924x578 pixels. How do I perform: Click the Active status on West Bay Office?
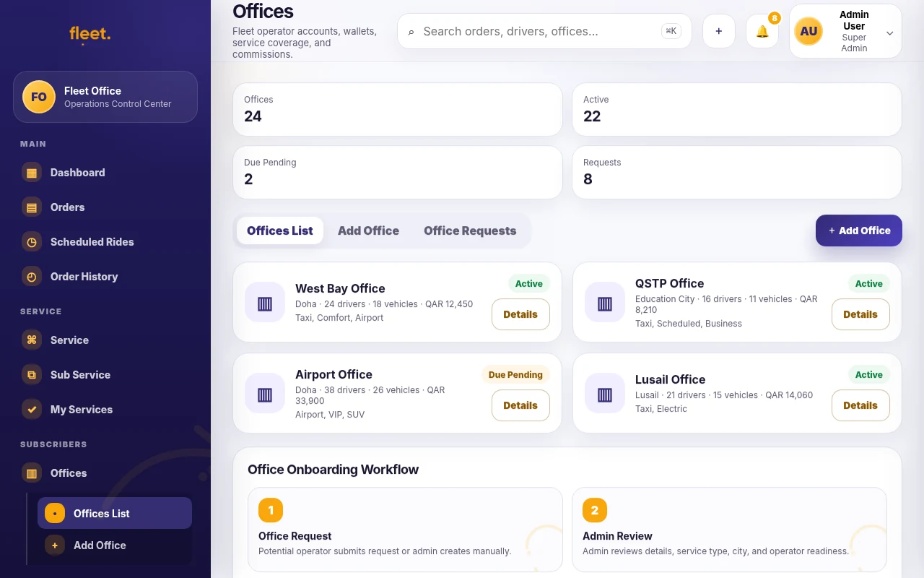[529, 284]
